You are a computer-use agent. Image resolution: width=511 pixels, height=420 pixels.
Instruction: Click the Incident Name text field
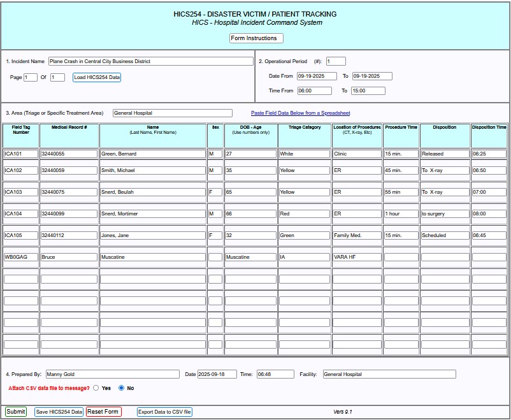(150, 62)
